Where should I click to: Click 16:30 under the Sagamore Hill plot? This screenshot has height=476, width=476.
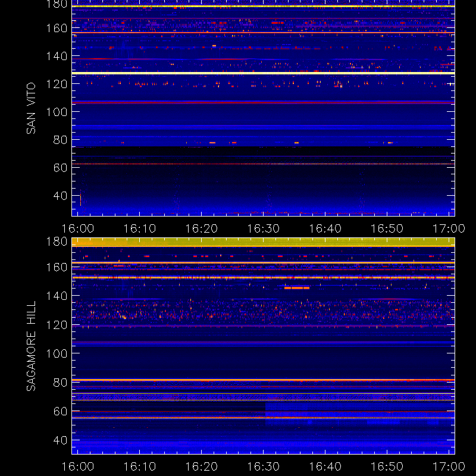coord(263,466)
